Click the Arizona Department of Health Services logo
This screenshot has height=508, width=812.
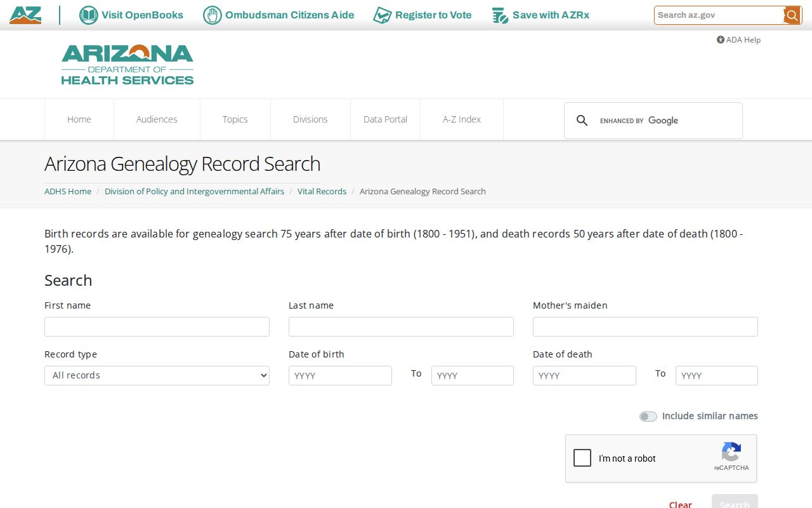128,65
